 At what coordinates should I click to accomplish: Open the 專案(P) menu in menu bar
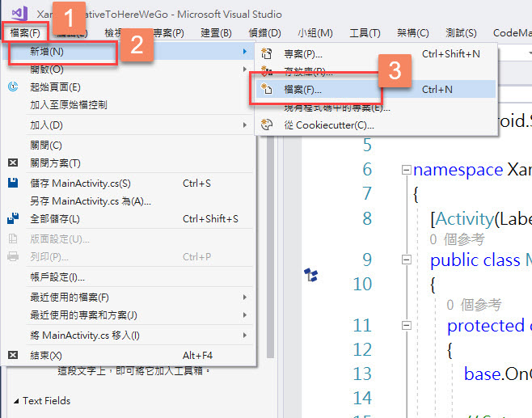click(x=169, y=33)
